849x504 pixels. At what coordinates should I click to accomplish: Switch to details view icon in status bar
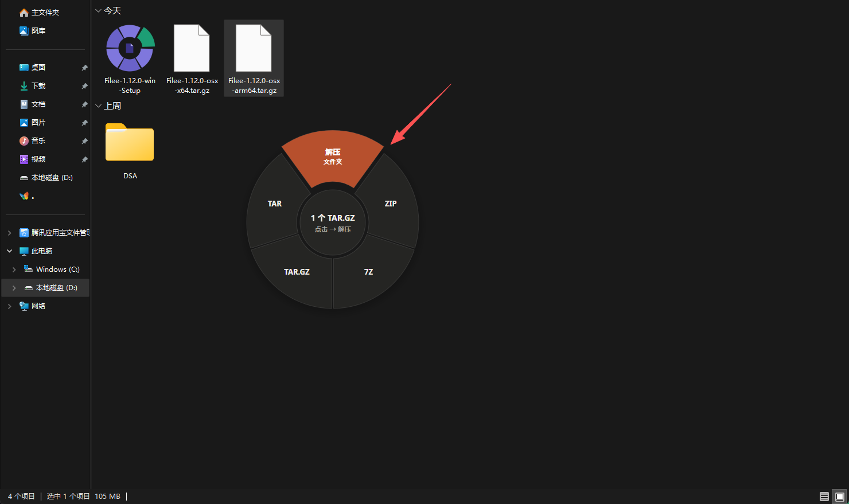(x=824, y=497)
